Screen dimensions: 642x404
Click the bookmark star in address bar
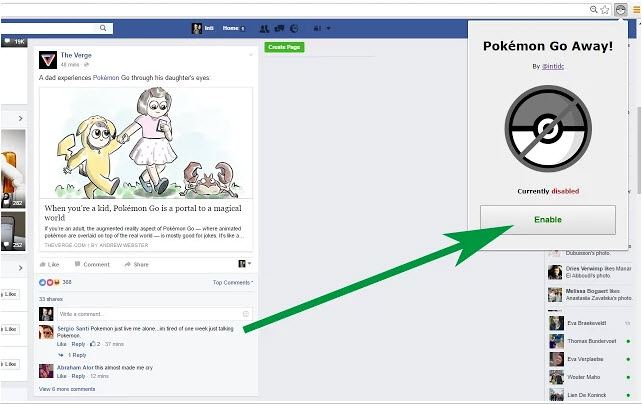tap(605, 10)
